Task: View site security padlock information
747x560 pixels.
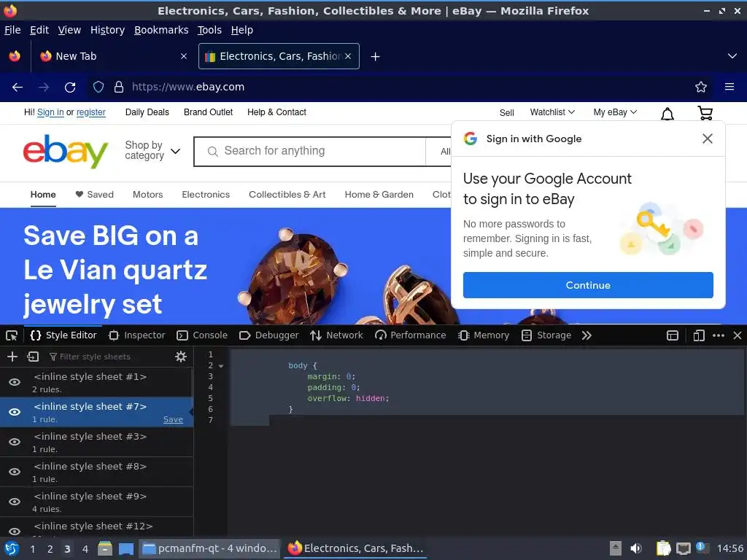Action: point(119,87)
